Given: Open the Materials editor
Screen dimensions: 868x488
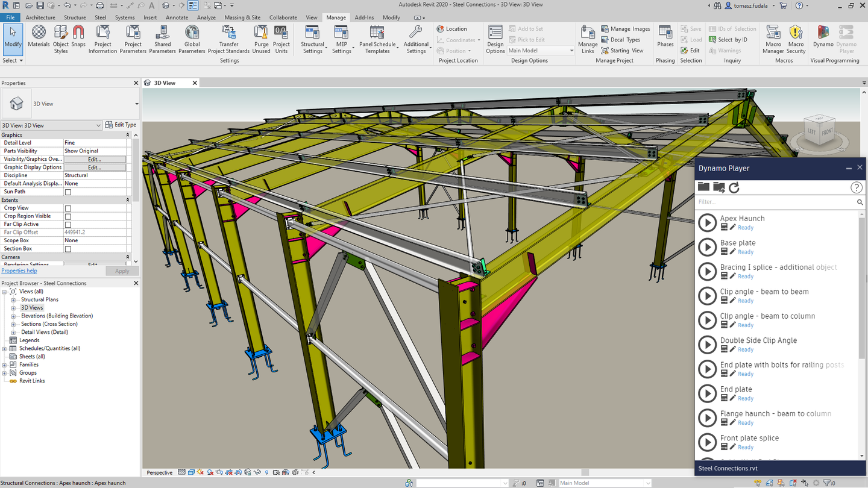Looking at the screenshot, I should (x=38, y=39).
